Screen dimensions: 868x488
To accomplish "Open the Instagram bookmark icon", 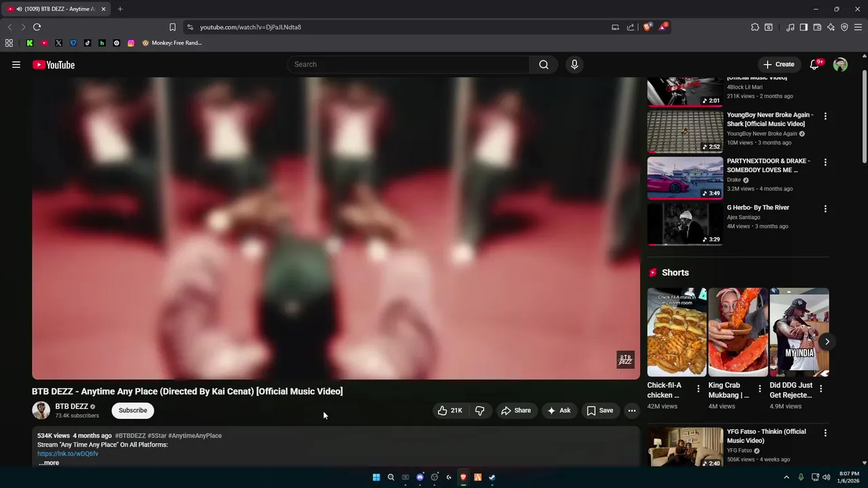I will click(x=131, y=43).
